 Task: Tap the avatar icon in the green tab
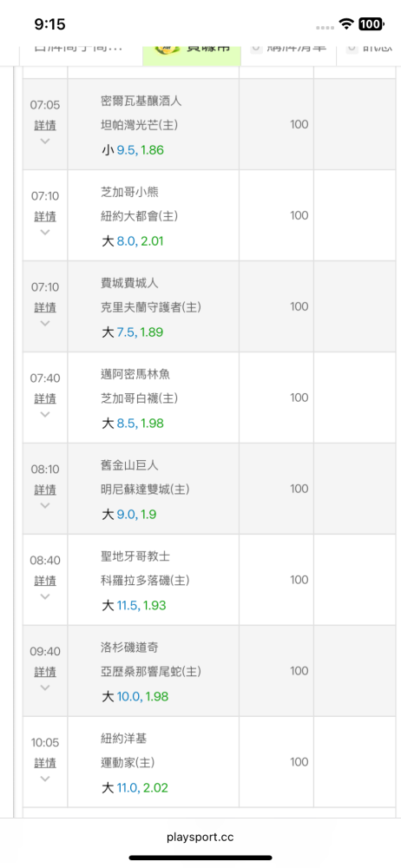[164, 49]
